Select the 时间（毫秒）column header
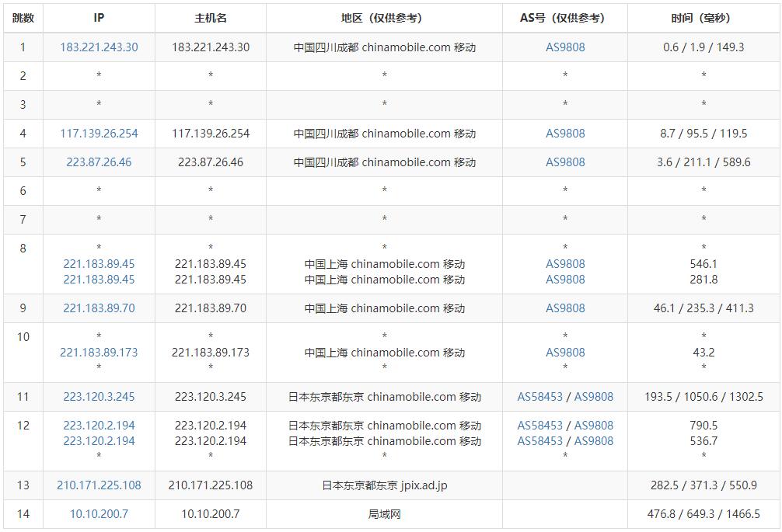 tap(703, 18)
